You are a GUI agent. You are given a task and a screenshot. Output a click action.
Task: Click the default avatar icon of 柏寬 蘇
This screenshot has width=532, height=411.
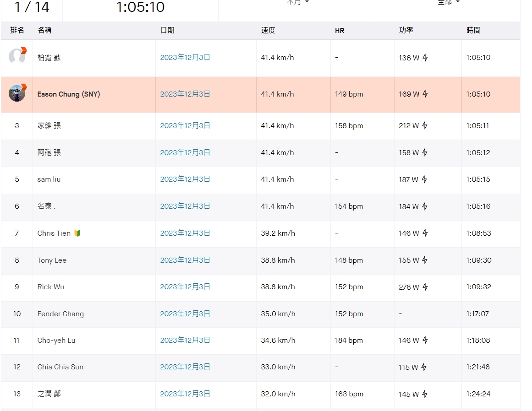tap(17, 56)
